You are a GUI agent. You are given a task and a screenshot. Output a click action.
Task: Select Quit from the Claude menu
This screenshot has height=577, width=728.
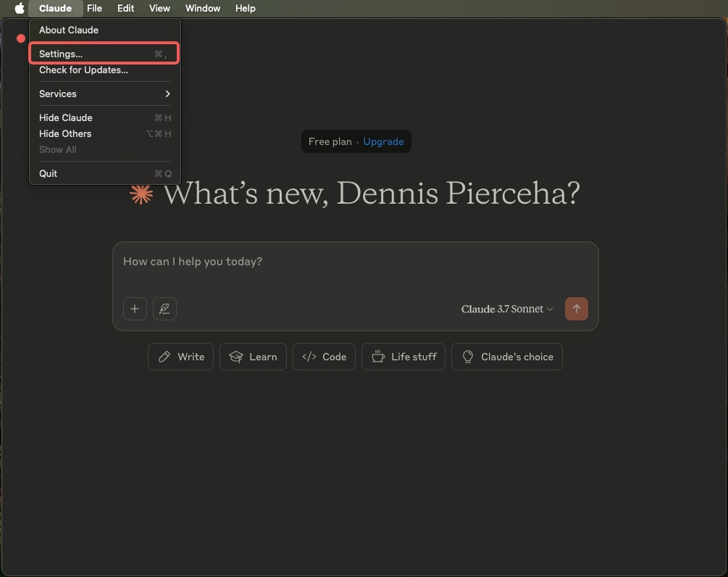tap(105, 174)
